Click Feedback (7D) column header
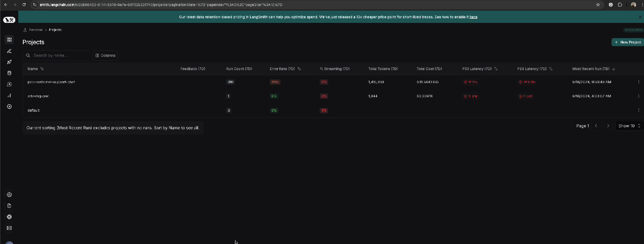Image resolution: width=644 pixels, height=244 pixels. coord(193,69)
